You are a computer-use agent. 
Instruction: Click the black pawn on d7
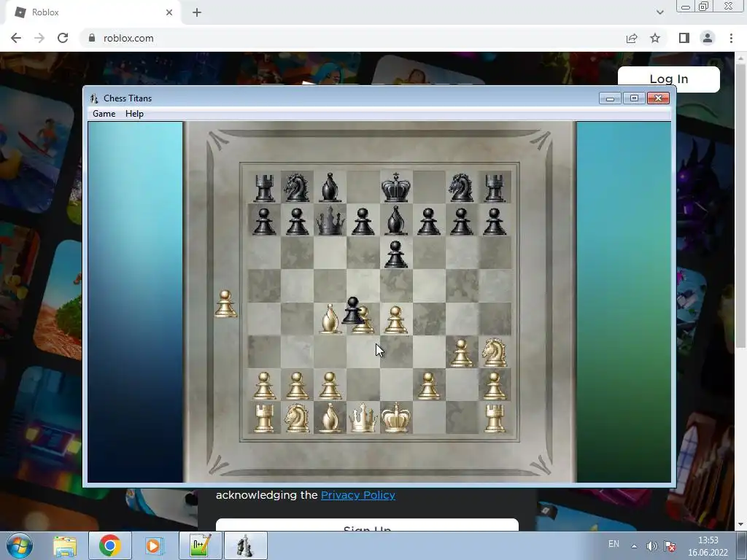tap(363, 222)
